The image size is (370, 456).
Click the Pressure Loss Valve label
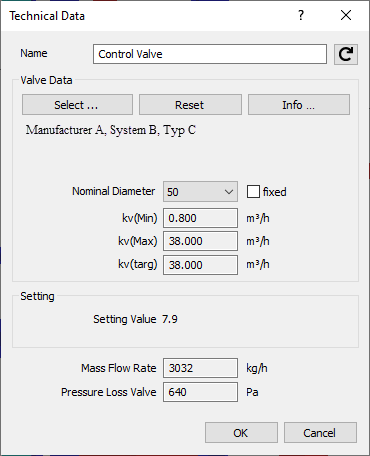pyautogui.click(x=109, y=392)
